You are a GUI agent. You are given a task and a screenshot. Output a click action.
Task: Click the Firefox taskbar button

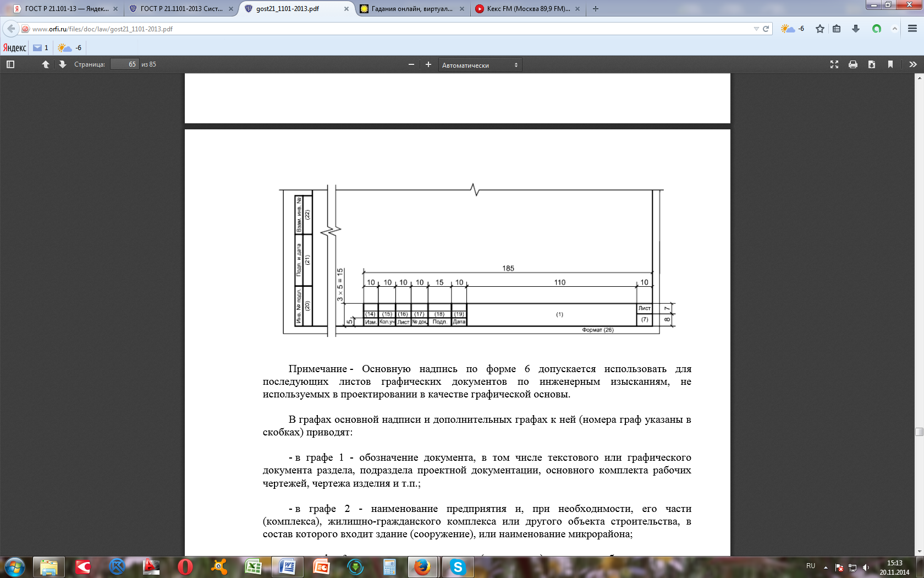[424, 567]
